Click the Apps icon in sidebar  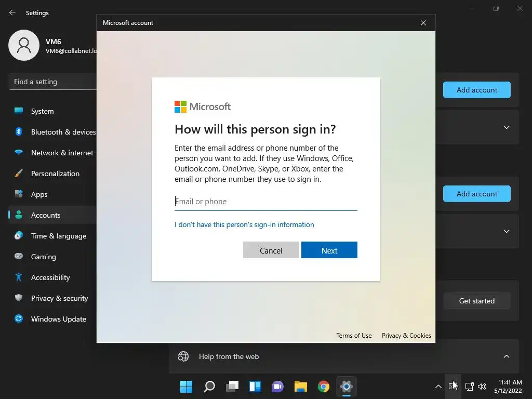(x=19, y=194)
